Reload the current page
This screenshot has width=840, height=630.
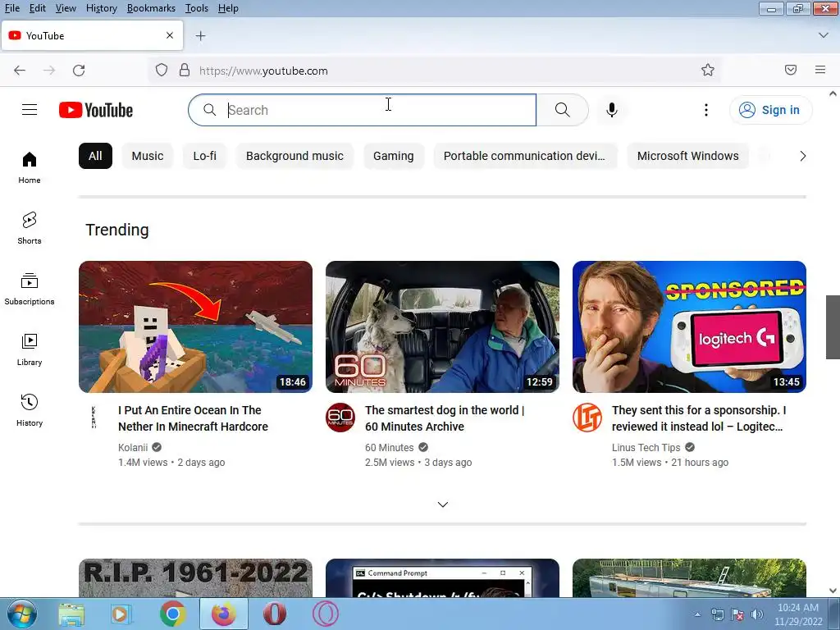79,71
